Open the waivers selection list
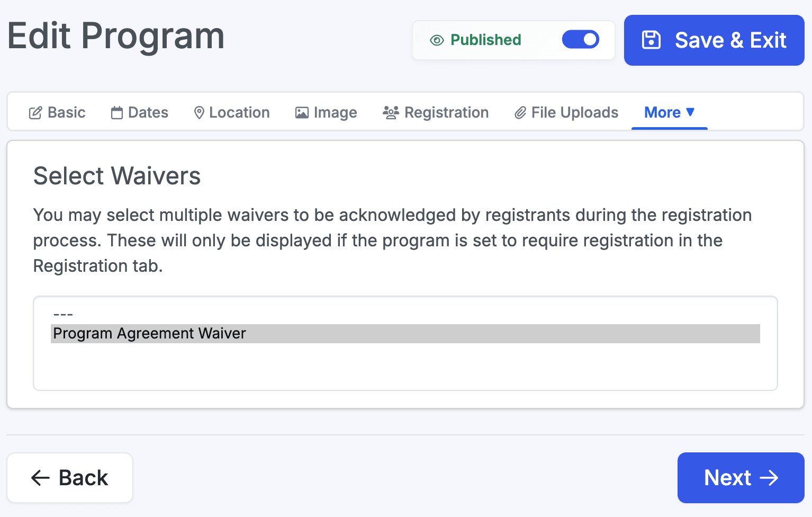 click(405, 343)
